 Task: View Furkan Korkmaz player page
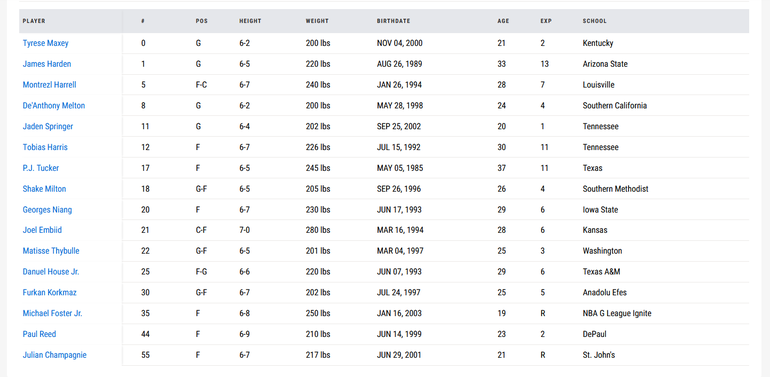pos(50,293)
